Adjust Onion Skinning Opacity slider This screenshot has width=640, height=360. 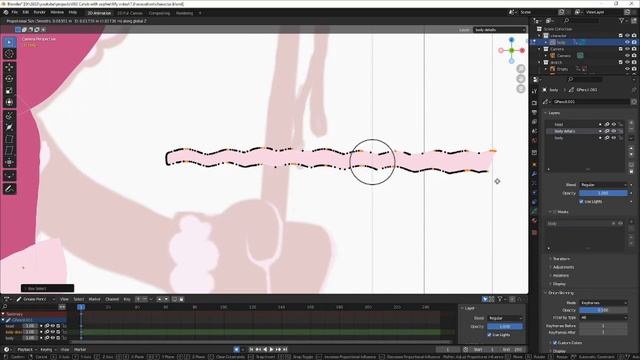tap(603, 310)
